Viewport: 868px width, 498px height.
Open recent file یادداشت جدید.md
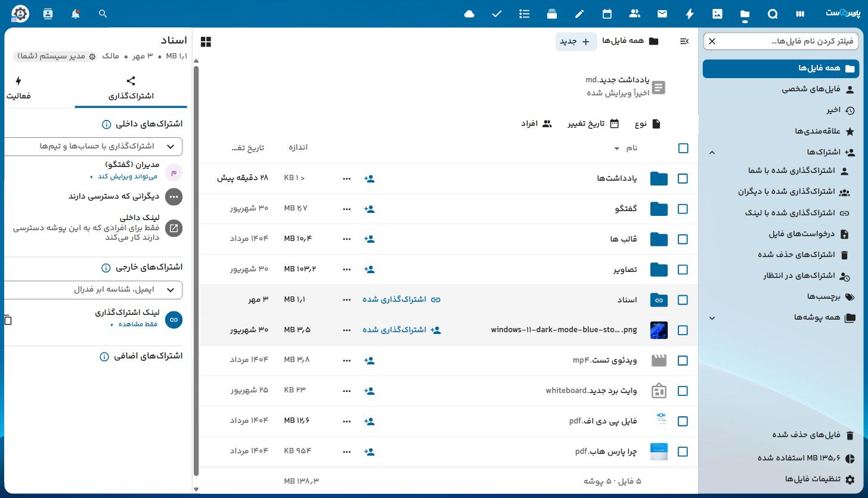coord(626,86)
